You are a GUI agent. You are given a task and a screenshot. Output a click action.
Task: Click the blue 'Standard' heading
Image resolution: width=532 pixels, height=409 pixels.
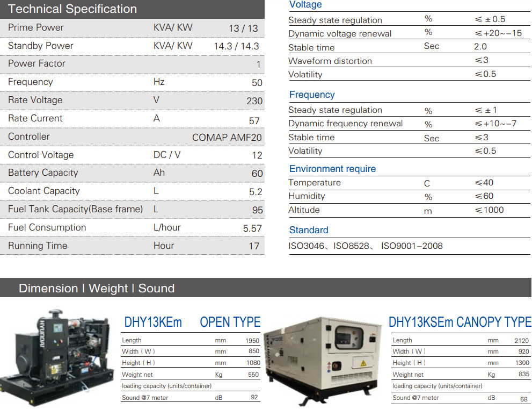click(309, 230)
